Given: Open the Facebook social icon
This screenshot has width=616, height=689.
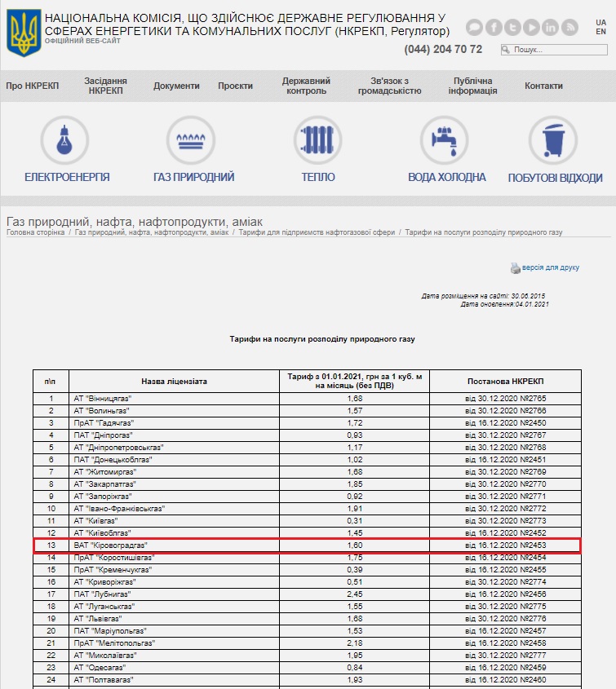Looking at the screenshot, I should coord(494,27).
